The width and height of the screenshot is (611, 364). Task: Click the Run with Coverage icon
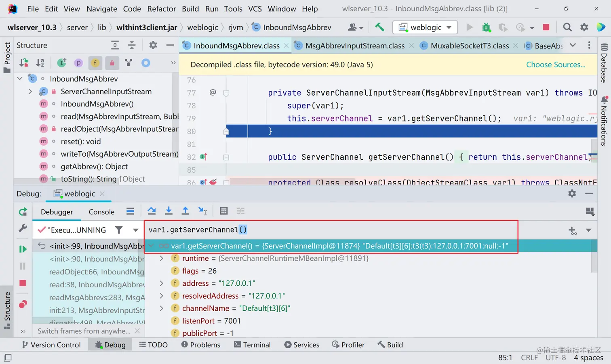pos(503,27)
